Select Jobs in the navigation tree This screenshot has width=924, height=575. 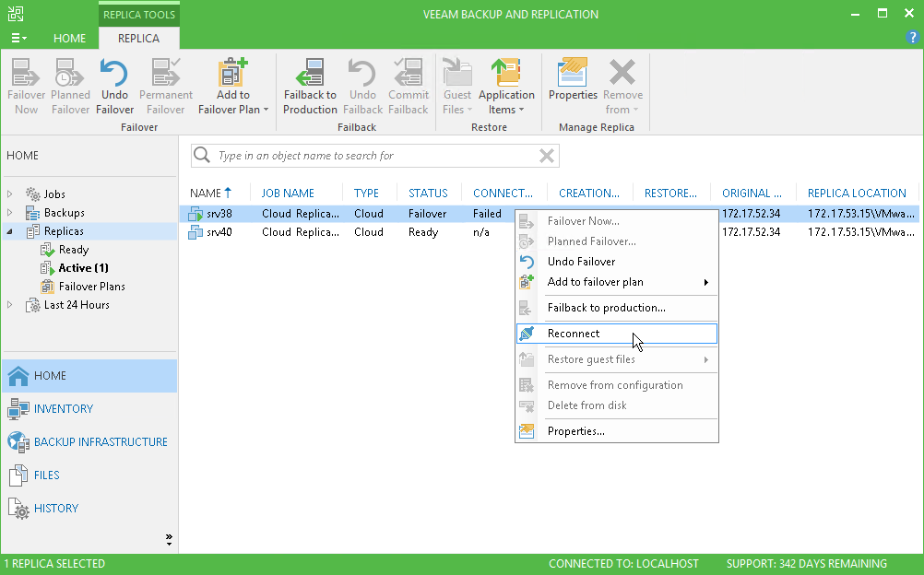tap(54, 194)
